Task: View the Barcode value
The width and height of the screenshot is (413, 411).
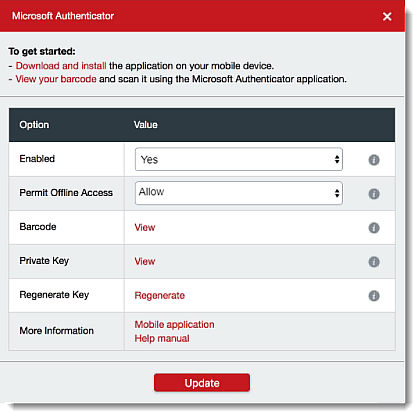Action: tap(145, 227)
